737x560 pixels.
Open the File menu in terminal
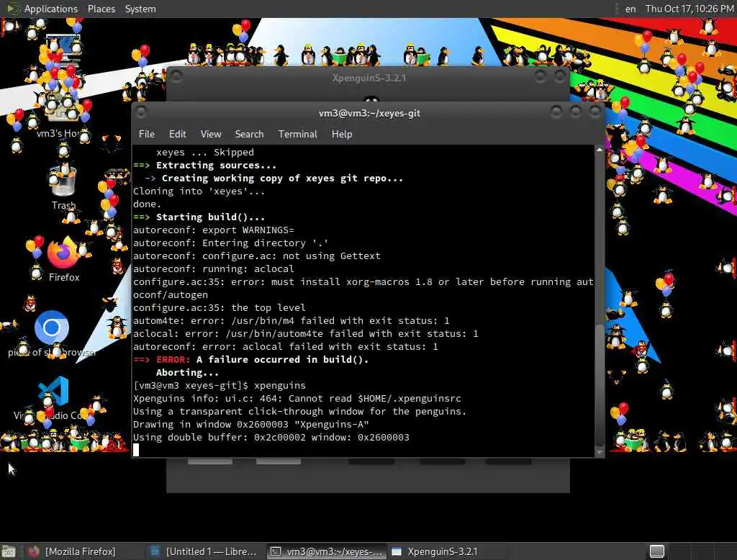pyautogui.click(x=147, y=134)
